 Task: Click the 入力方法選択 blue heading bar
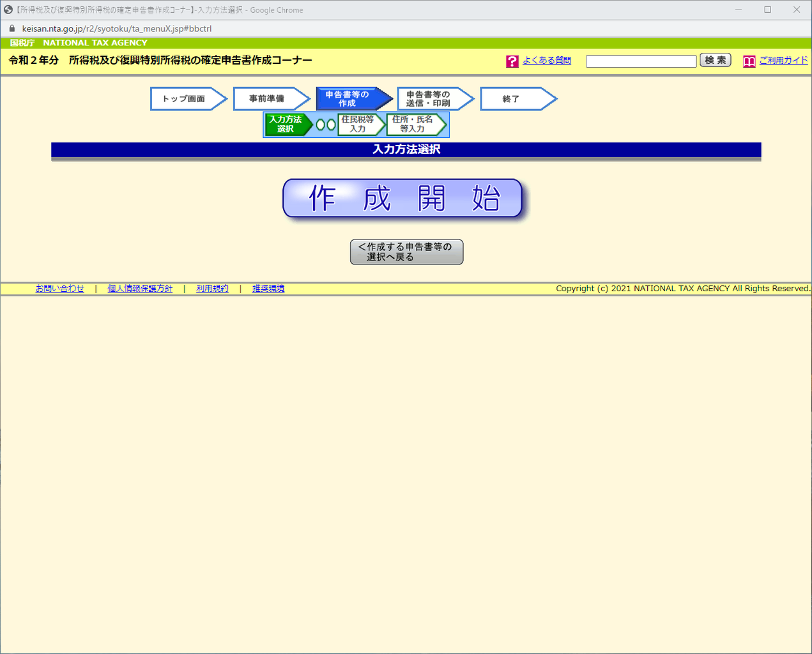point(406,149)
